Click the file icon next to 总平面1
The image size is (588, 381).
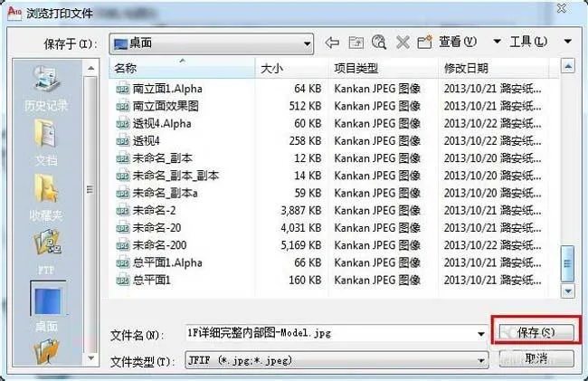coord(123,280)
